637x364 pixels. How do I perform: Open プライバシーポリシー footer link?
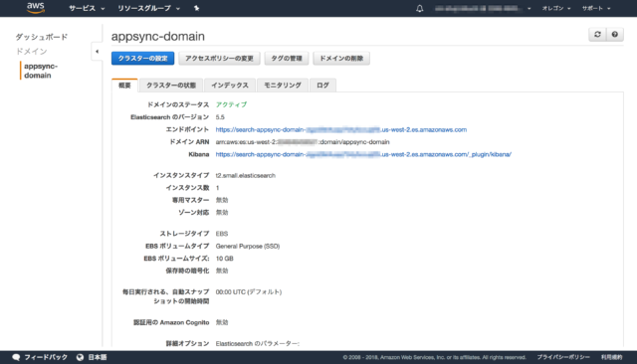pos(563,357)
